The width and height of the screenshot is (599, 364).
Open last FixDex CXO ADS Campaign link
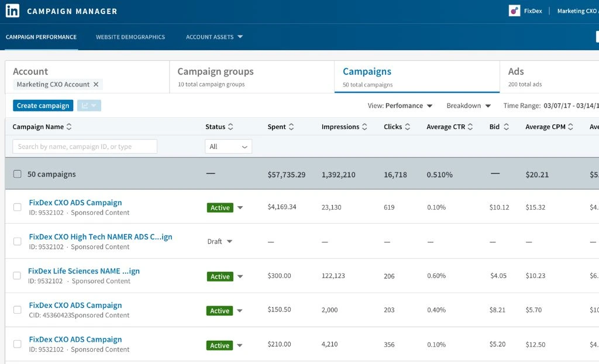coord(75,339)
